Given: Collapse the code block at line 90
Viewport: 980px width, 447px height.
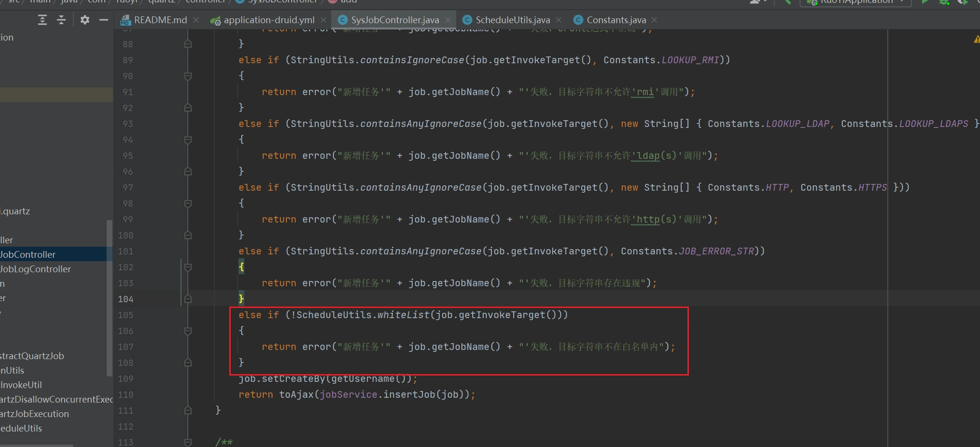Looking at the screenshot, I should (188, 76).
